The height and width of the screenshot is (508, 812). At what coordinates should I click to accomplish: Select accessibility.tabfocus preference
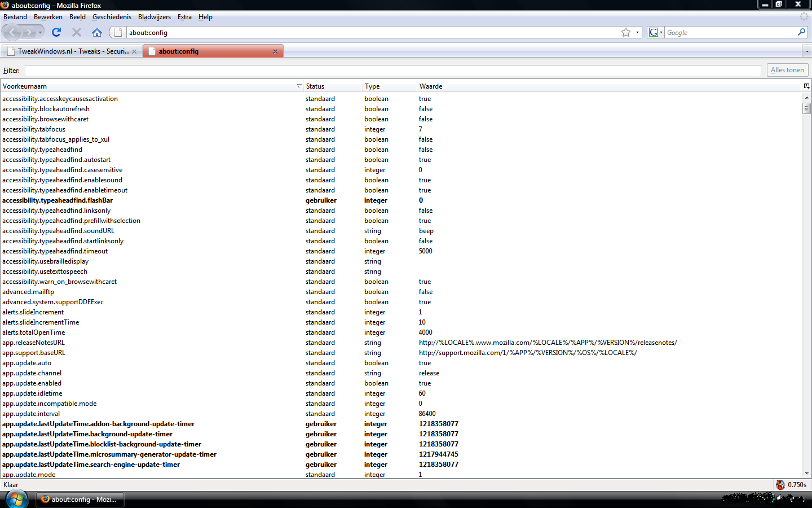pyautogui.click(x=401, y=129)
